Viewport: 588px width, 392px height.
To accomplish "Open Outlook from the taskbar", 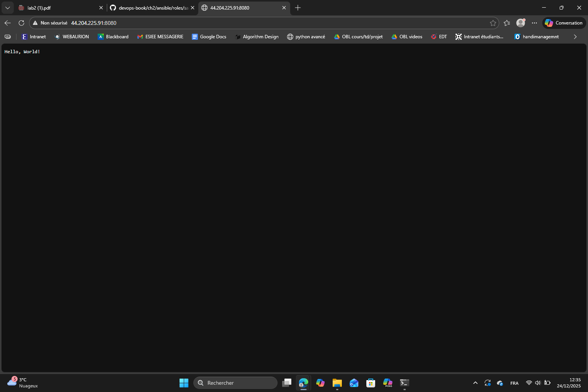I will 354,382.
